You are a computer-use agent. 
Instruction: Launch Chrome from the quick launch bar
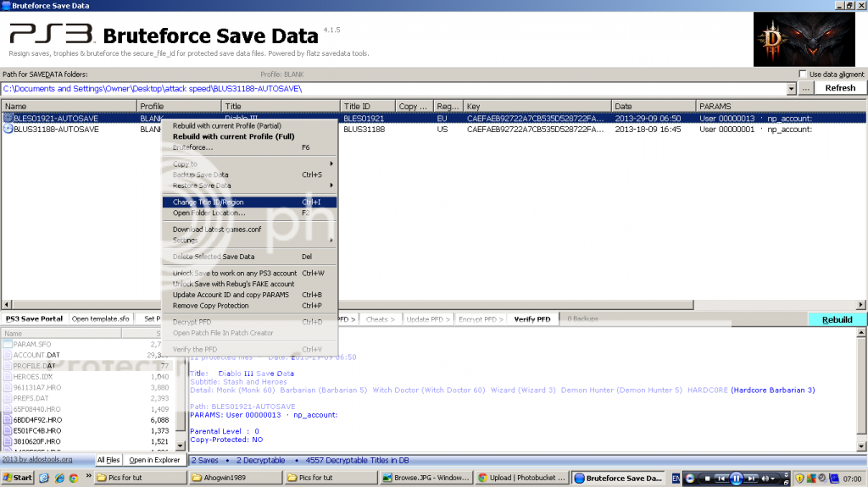74,478
